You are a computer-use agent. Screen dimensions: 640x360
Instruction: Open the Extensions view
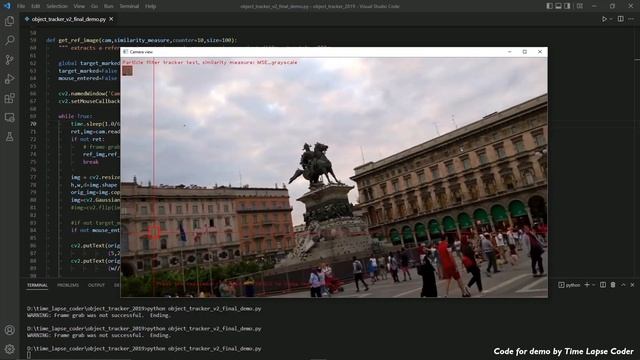(x=9, y=98)
